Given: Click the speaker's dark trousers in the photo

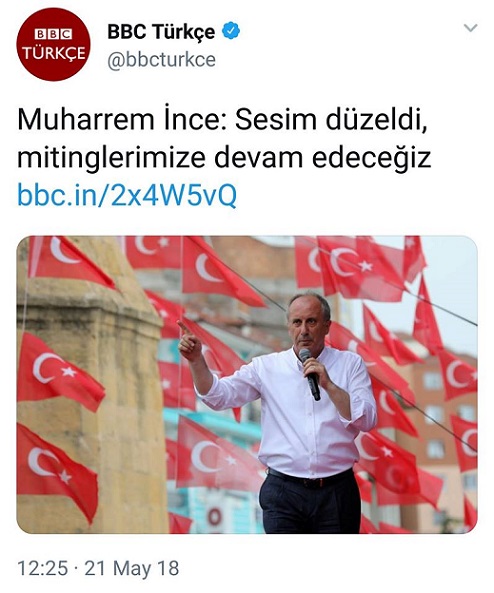Looking at the screenshot, I should click(x=310, y=503).
